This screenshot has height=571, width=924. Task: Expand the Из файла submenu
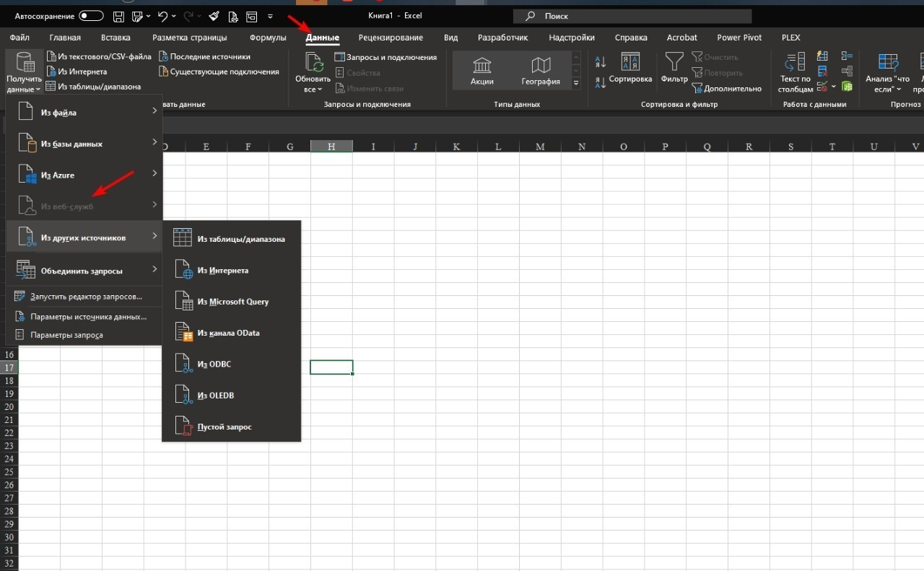[84, 112]
